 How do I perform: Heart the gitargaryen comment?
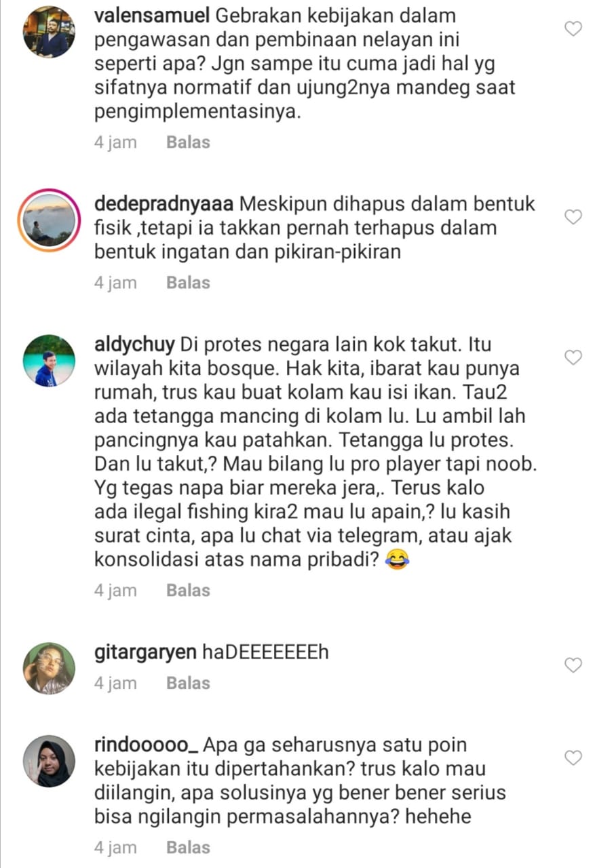coord(574,665)
